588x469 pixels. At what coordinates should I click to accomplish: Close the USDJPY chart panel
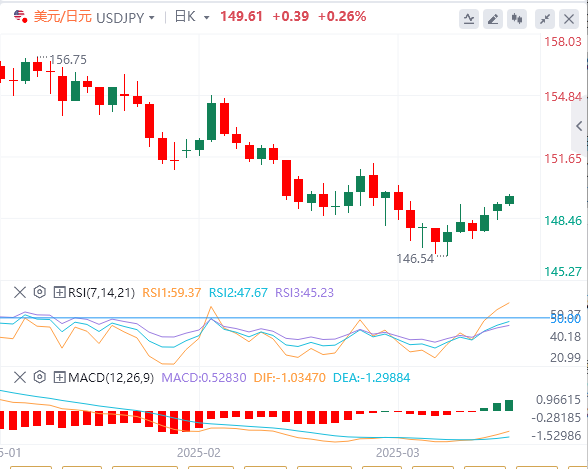pos(569,19)
